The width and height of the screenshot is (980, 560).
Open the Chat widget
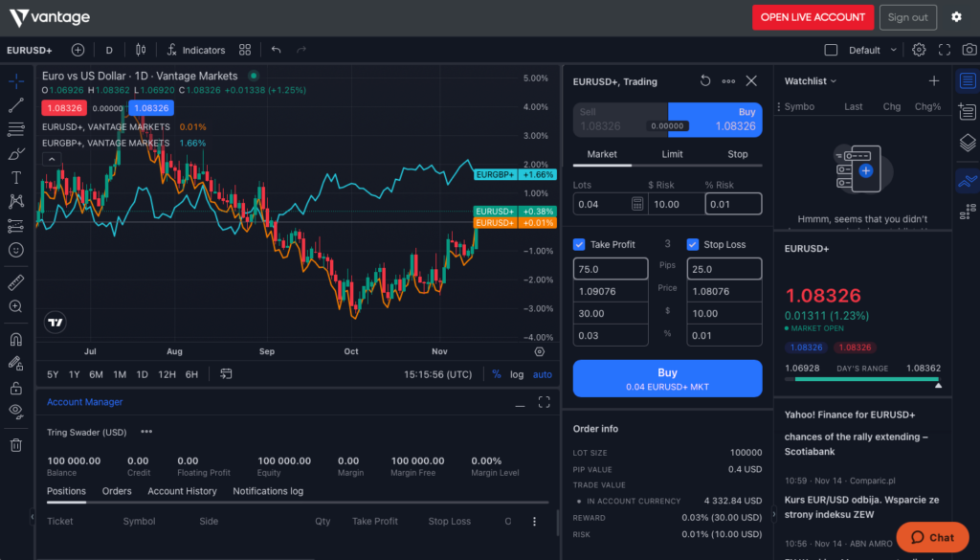point(932,537)
